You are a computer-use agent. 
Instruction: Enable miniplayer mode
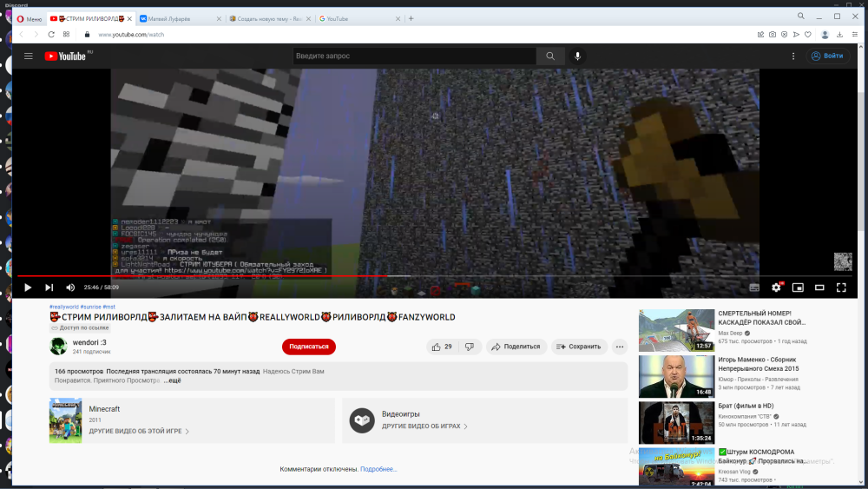pos(798,287)
